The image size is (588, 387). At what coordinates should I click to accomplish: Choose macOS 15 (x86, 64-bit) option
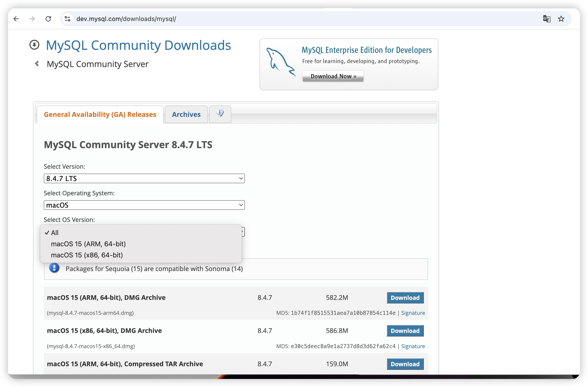coord(87,255)
